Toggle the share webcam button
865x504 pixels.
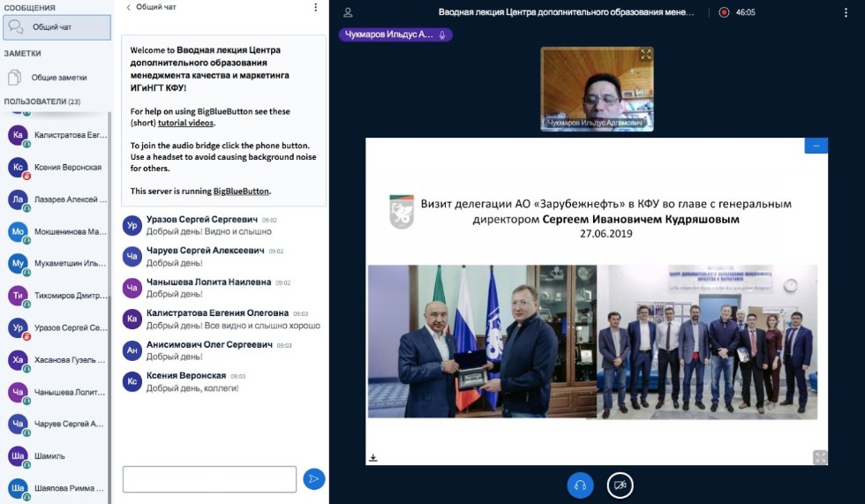click(x=621, y=485)
